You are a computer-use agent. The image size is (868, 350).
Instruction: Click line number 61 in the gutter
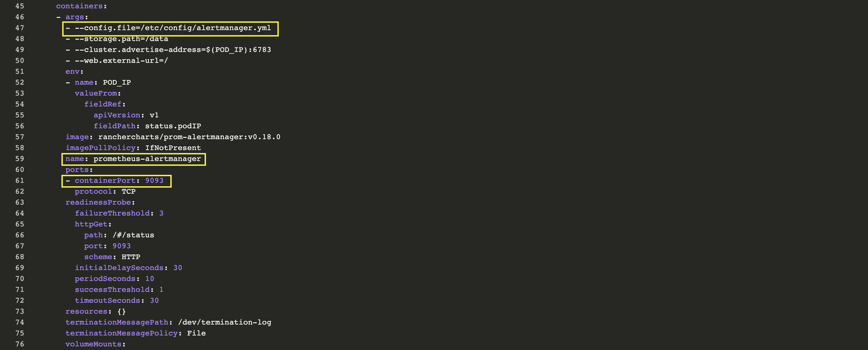click(x=19, y=181)
